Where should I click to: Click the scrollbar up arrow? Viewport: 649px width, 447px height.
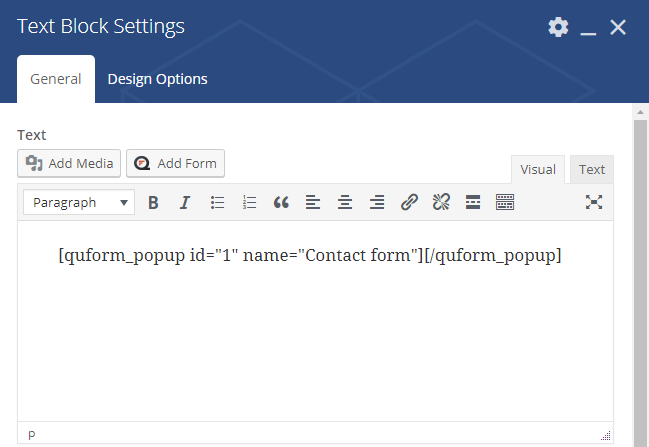coord(640,112)
